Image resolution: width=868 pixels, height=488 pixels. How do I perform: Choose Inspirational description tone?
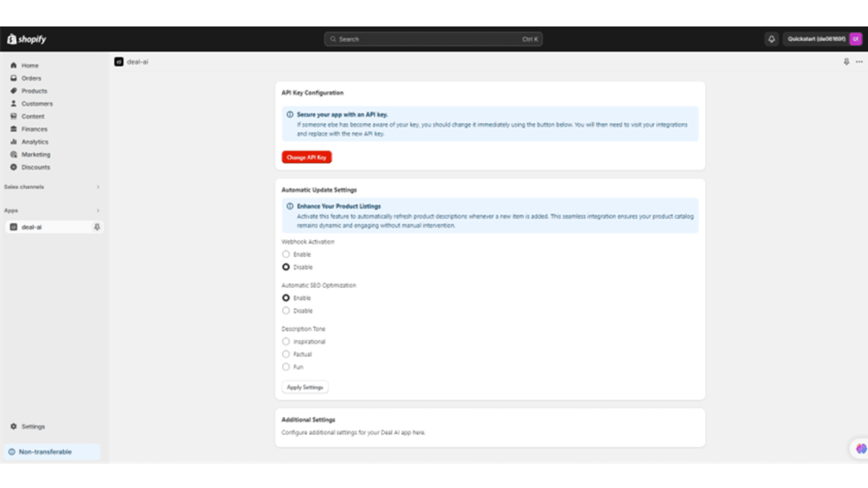pos(286,342)
